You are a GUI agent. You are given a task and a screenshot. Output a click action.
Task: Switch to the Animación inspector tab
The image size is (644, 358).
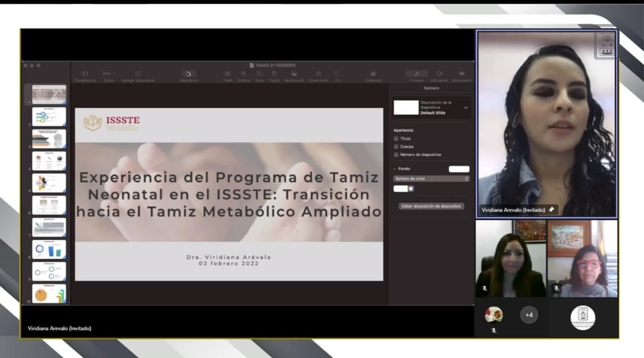coord(439,74)
